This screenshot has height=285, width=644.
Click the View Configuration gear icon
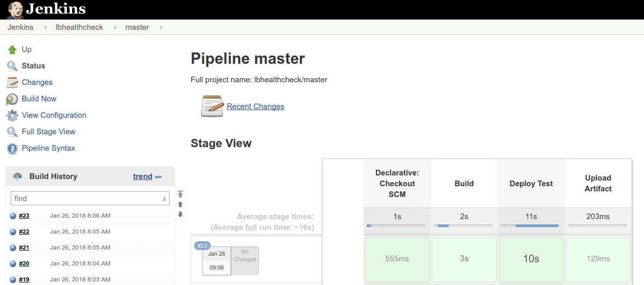tap(12, 115)
